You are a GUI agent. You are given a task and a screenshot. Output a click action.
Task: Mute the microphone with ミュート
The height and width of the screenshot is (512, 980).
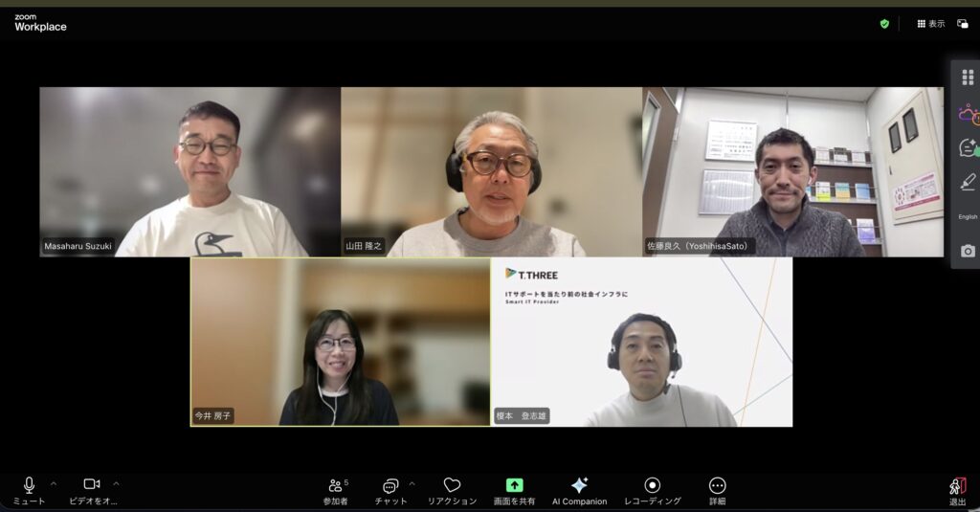click(29, 485)
